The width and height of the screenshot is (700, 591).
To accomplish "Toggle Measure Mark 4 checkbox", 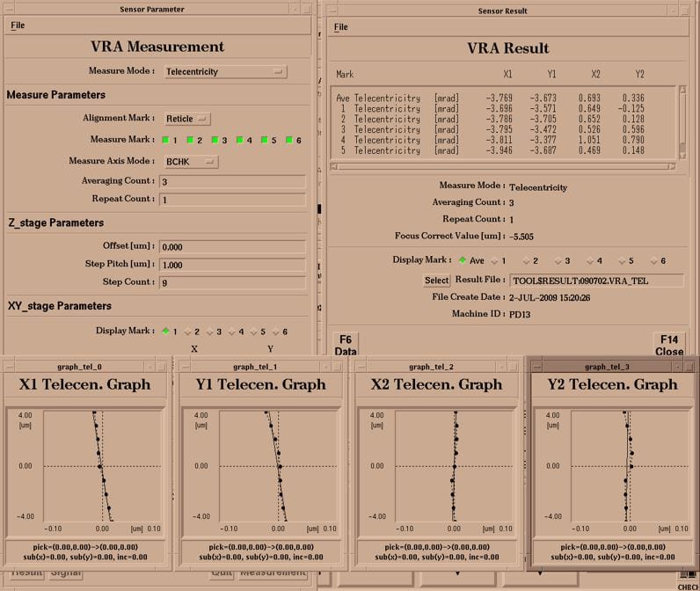I will [x=240, y=140].
